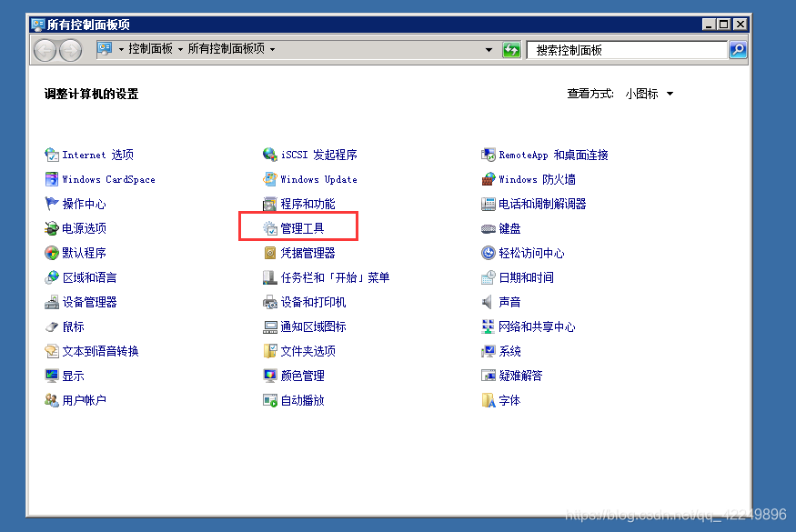Click the RemoteApp 和桌面连接 icon
796x532 pixels.
(x=489, y=155)
